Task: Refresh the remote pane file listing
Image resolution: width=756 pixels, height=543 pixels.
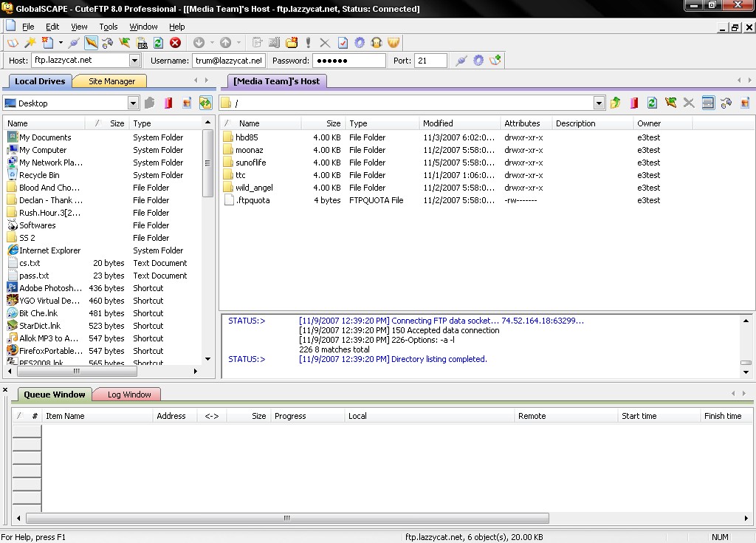Action: pos(652,103)
